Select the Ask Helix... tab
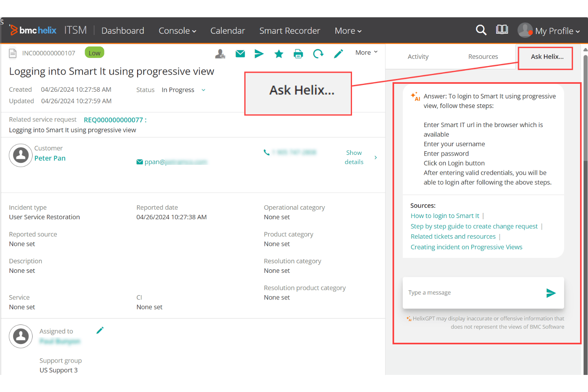588x392 pixels. [x=547, y=56]
